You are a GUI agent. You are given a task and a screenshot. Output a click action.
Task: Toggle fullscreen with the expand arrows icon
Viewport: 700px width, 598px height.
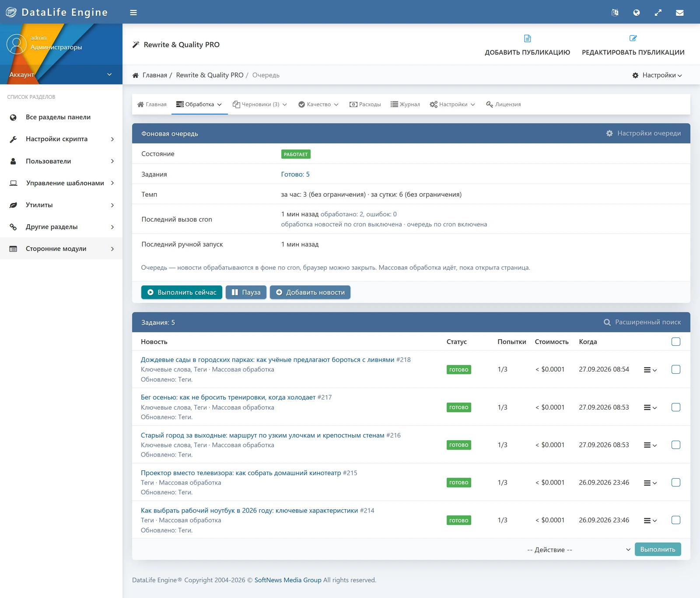click(658, 13)
